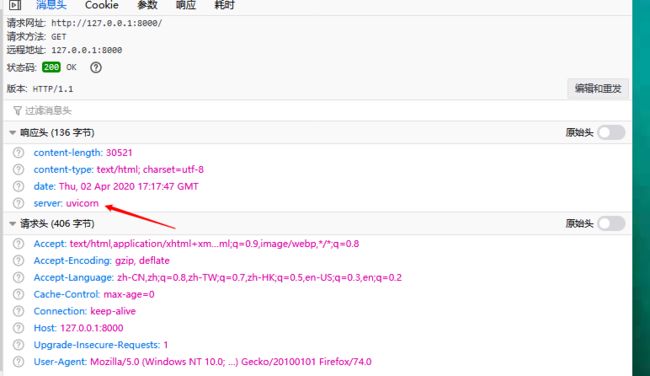Click the value 30521
The width and height of the screenshot is (650, 376).
coord(119,153)
